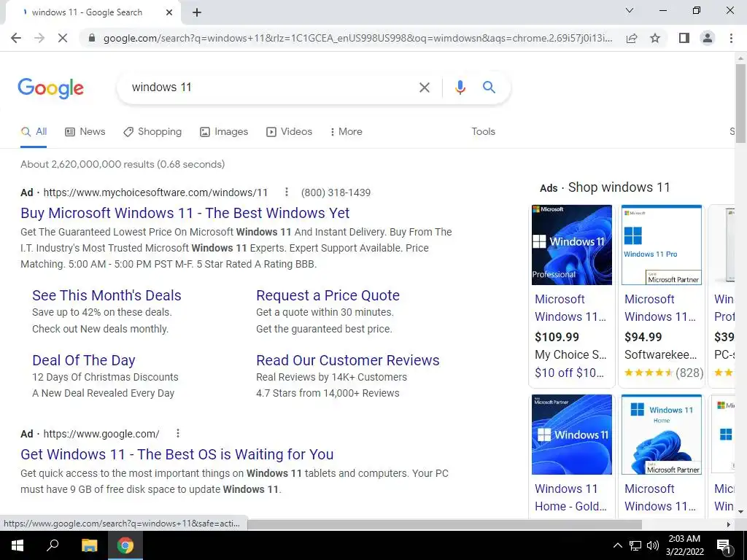747x560 pixels.
Task: Open the Chrome profile avatar
Action: point(708,38)
